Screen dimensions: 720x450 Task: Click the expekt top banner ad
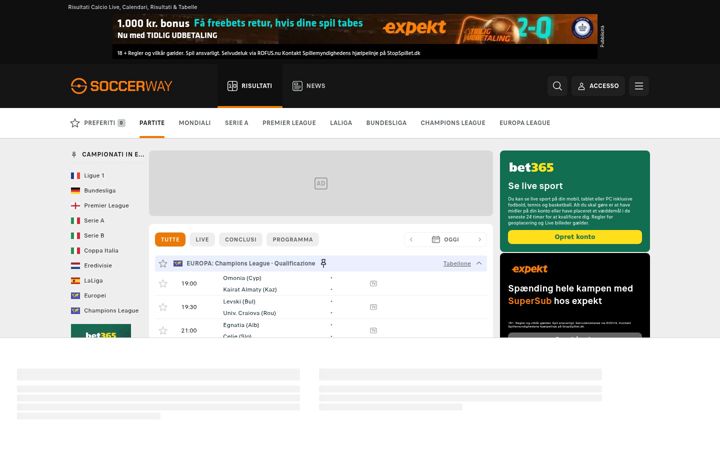pos(355,36)
